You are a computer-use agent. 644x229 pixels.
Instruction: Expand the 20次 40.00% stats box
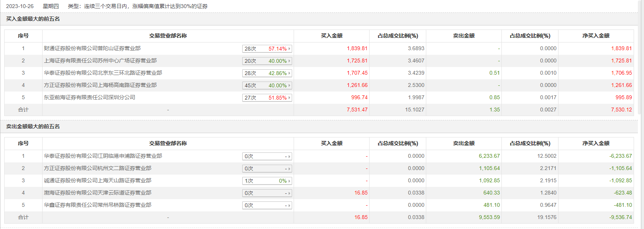[x=267, y=61]
